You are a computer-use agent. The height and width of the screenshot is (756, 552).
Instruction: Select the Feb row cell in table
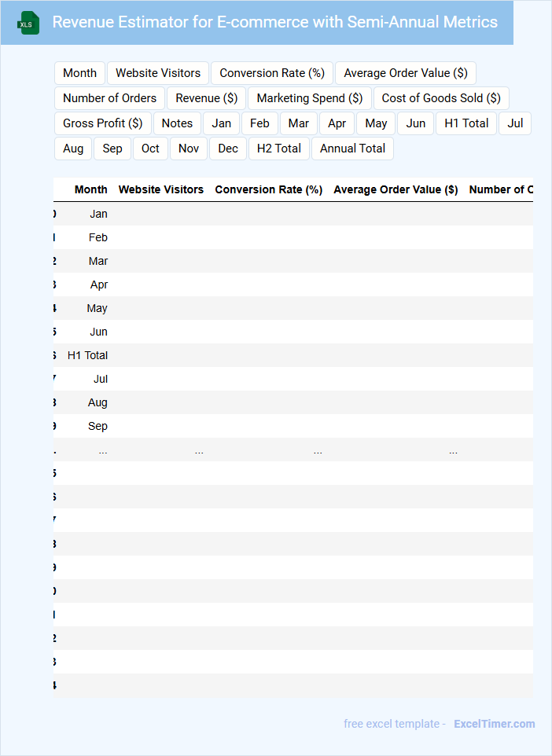pos(98,237)
